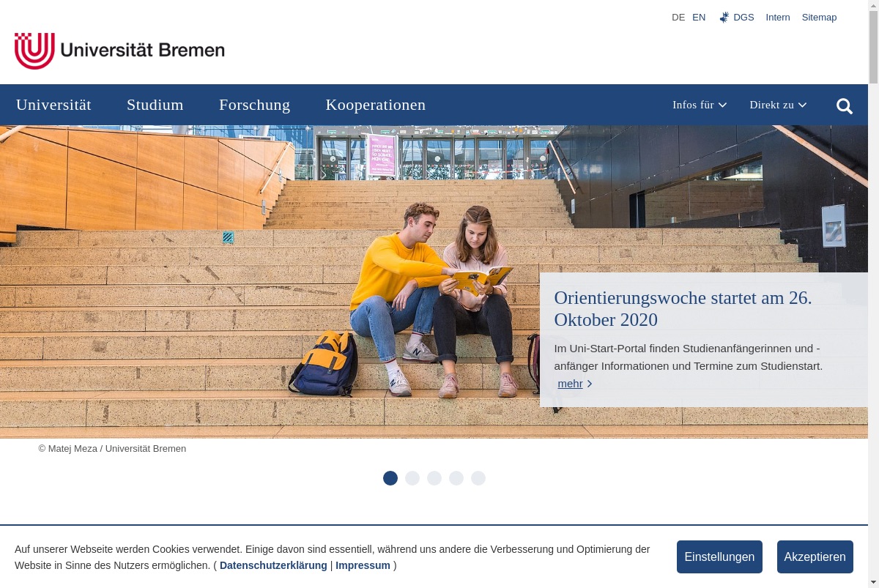Select the third carousel dot
This screenshot has height=588, width=879.
coord(434,478)
